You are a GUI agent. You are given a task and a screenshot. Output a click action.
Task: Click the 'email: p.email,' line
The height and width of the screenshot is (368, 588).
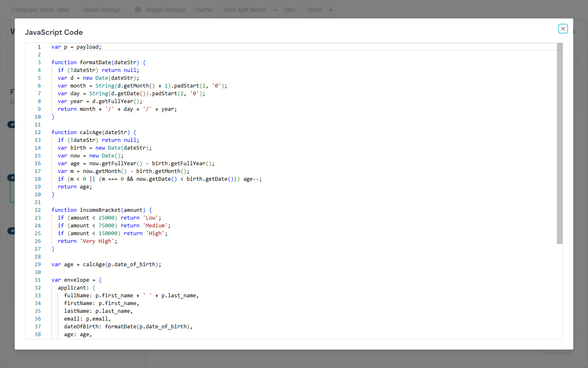(87, 319)
